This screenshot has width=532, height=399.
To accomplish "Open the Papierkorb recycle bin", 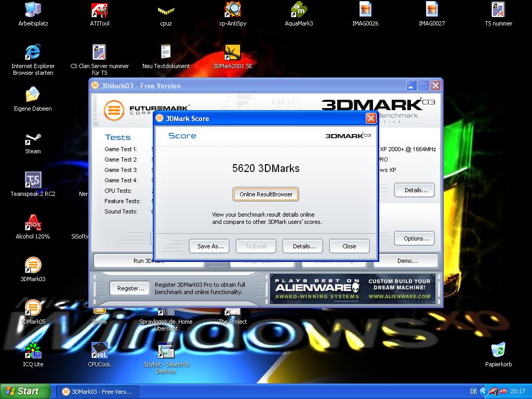I will click(x=498, y=354).
